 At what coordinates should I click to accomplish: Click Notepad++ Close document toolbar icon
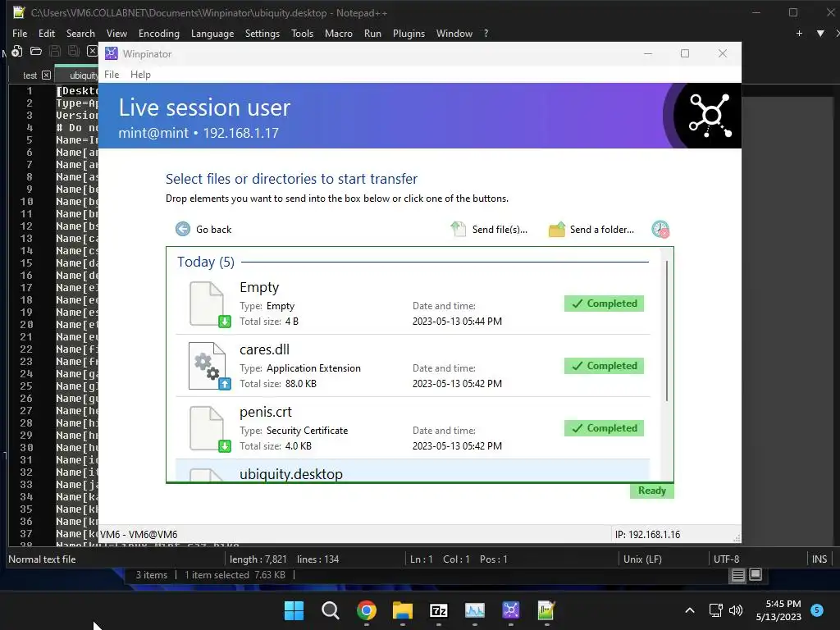(x=92, y=52)
